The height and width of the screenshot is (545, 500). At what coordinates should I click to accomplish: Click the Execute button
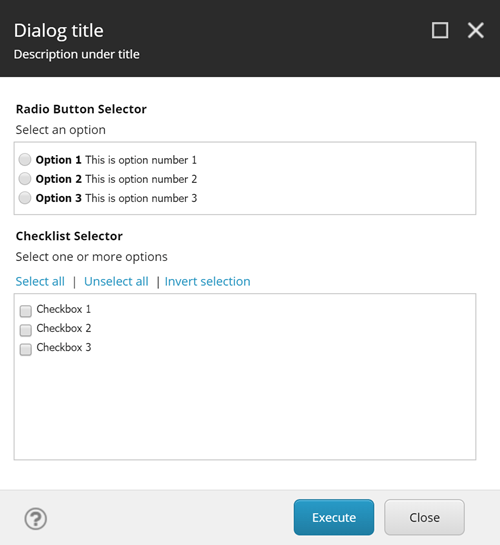(x=334, y=517)
